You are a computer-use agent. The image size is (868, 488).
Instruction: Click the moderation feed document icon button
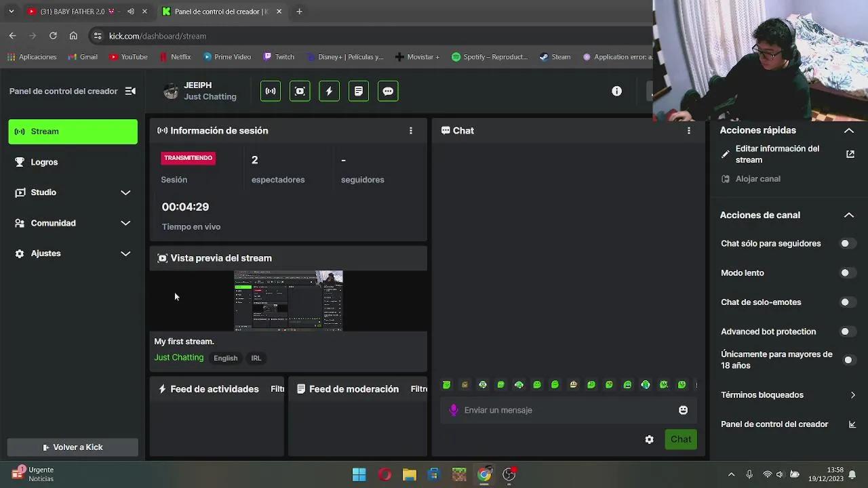pos(359,91)
